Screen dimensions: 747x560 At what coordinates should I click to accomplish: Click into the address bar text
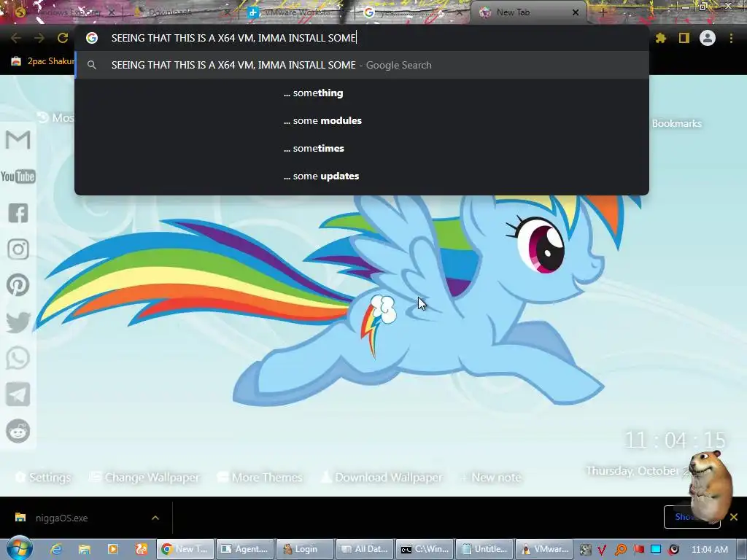233,38
